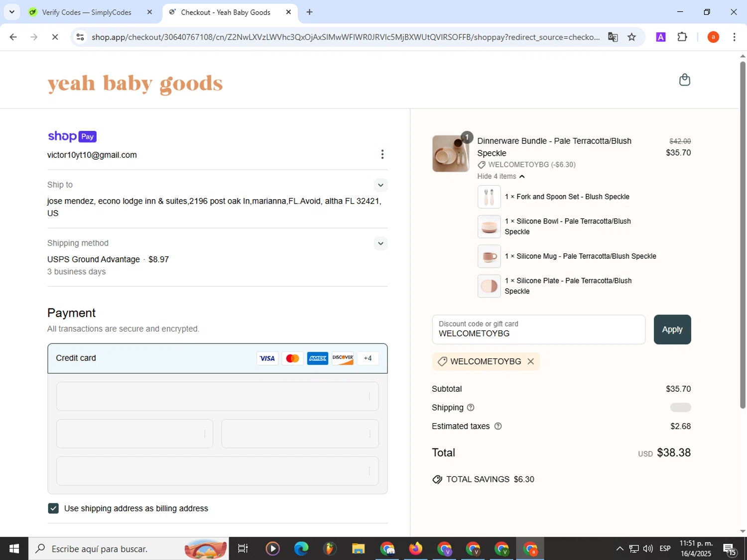Open the purple A extension icon
747x560 pixels.
(x=661, y=37)
